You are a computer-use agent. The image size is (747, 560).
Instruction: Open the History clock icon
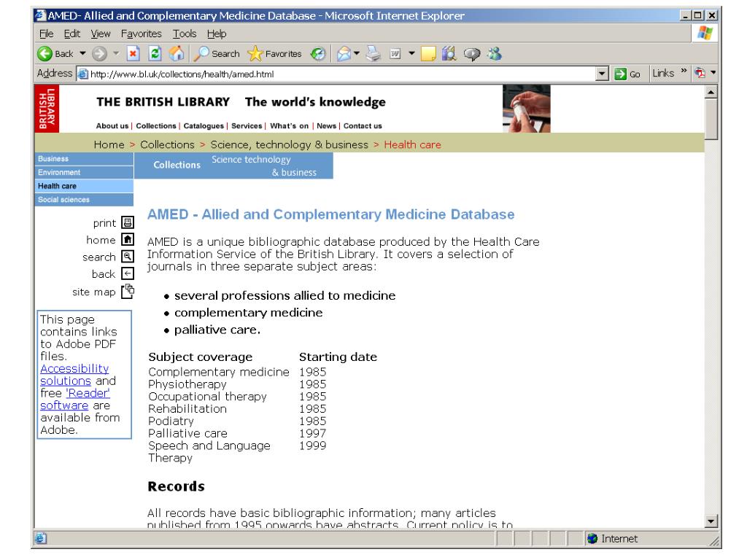tap(318, 54)
